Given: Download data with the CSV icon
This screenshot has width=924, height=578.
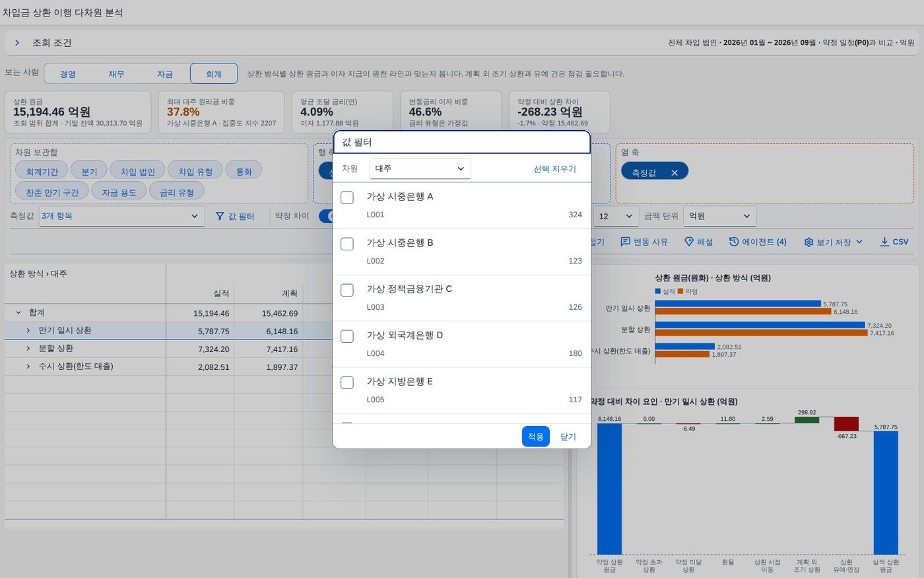Looking at the screenshot, I should 884,242.
